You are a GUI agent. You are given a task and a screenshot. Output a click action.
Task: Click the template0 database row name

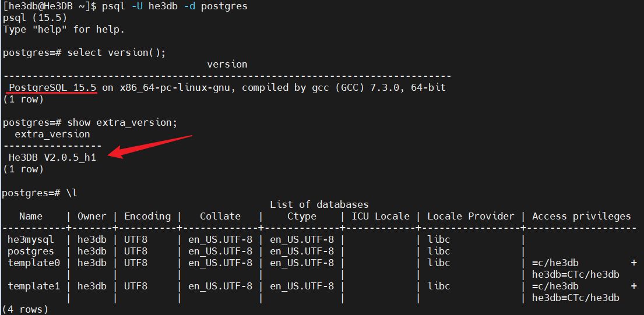[34, 263]
